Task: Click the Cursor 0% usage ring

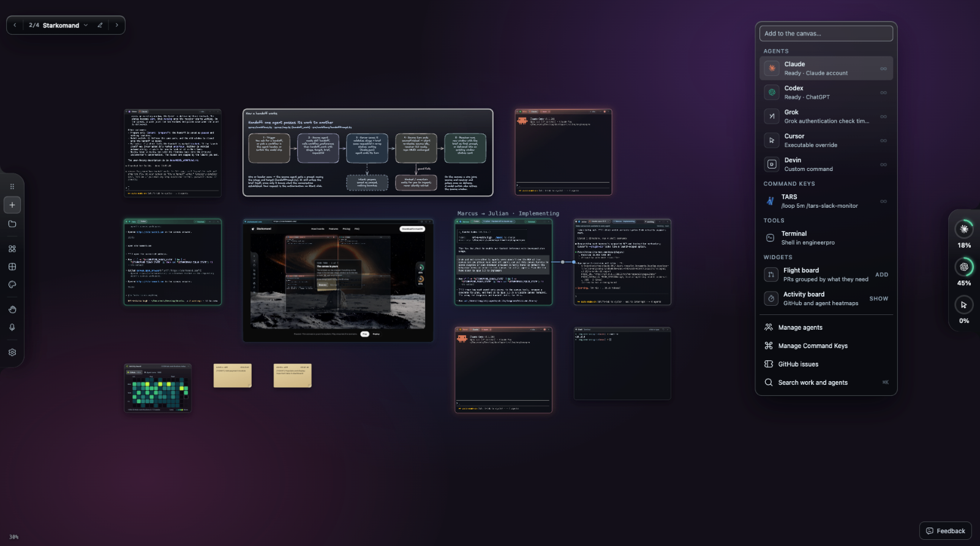Action: [964, 305]
